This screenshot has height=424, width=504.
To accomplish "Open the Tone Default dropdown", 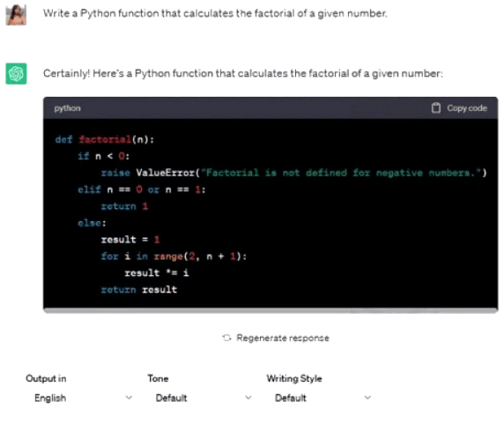I will 204,398.
